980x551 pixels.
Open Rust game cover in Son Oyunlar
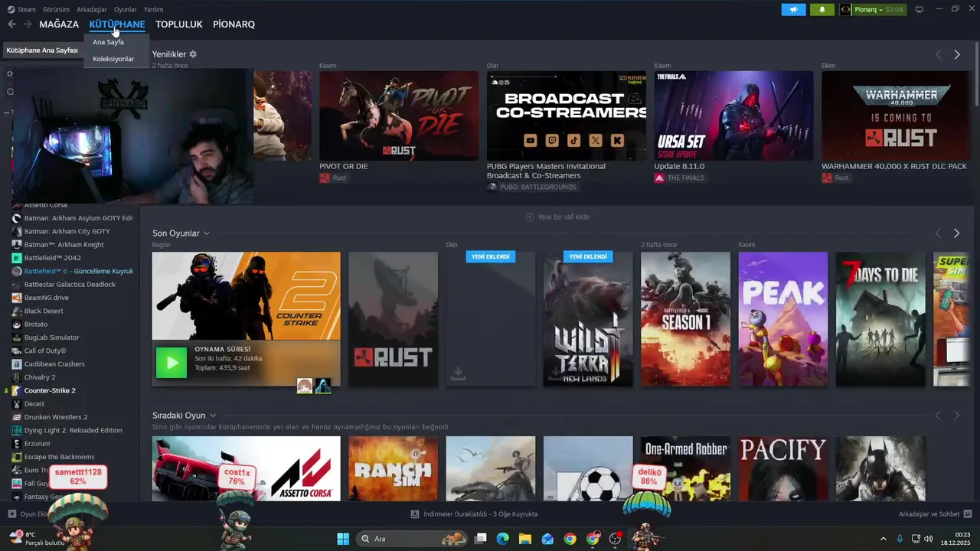click(394, 319)
